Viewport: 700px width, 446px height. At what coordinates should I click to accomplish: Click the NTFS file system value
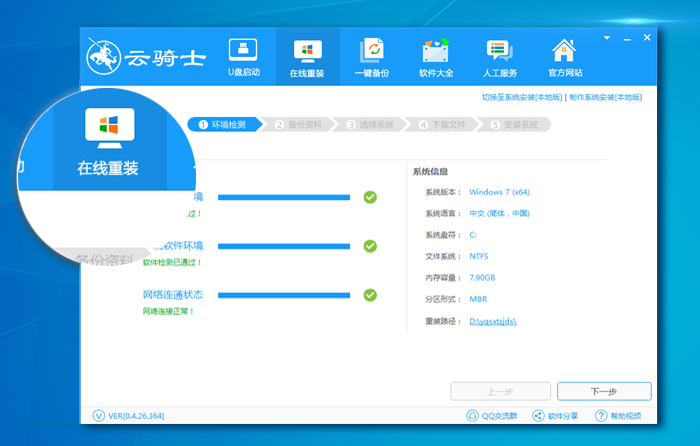[479, 256]
